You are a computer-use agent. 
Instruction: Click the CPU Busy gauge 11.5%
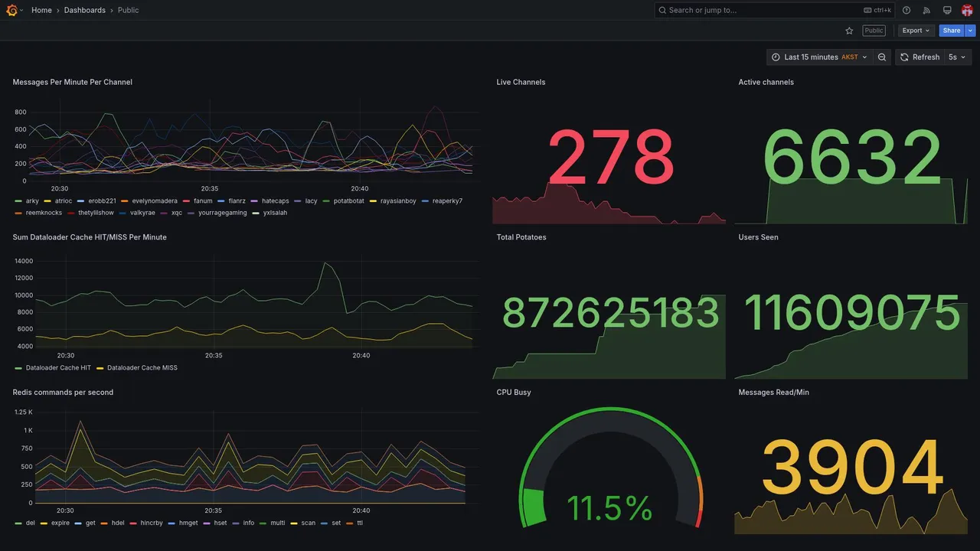point(610,509)
